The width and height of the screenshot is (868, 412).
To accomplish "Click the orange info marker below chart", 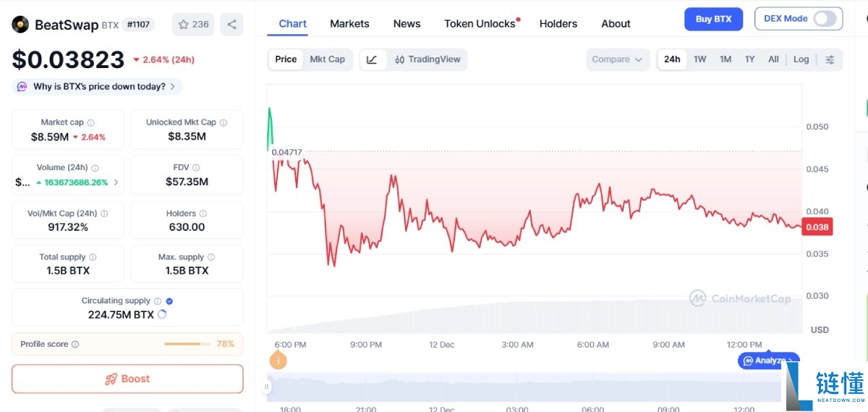I will 278,360.
